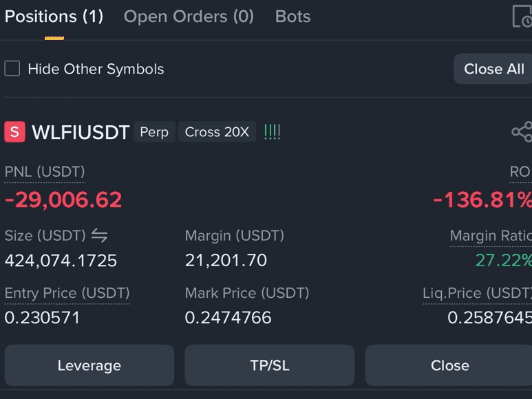The width and height of the screenshot is (532, 399).
Task: Tap the PNL (USDT) label
Action: 45,172
